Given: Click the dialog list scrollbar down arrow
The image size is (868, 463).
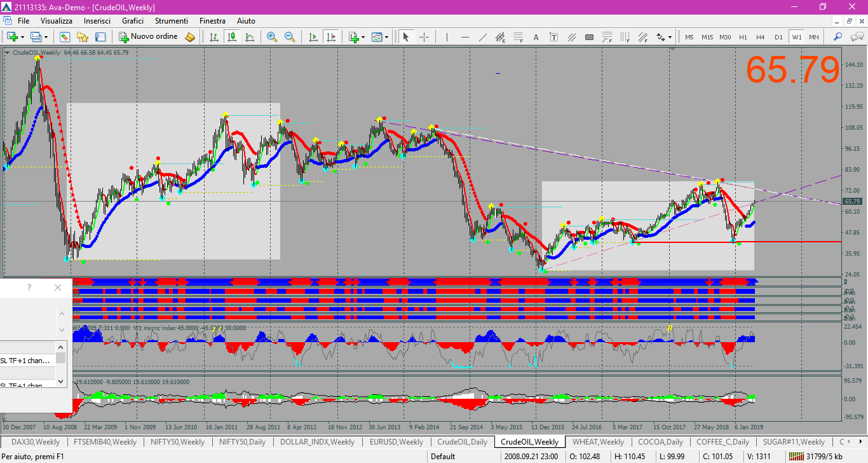Looking at the screenshot, I should tap(62, 380).
